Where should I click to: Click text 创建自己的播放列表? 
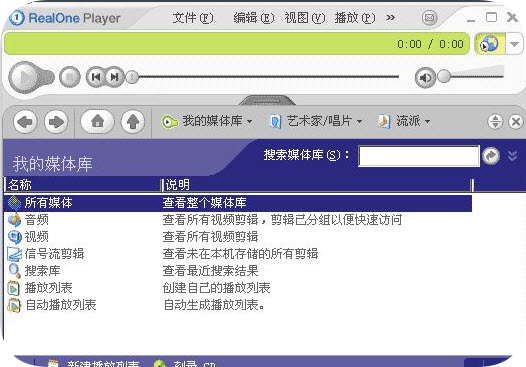coord(216,288)
